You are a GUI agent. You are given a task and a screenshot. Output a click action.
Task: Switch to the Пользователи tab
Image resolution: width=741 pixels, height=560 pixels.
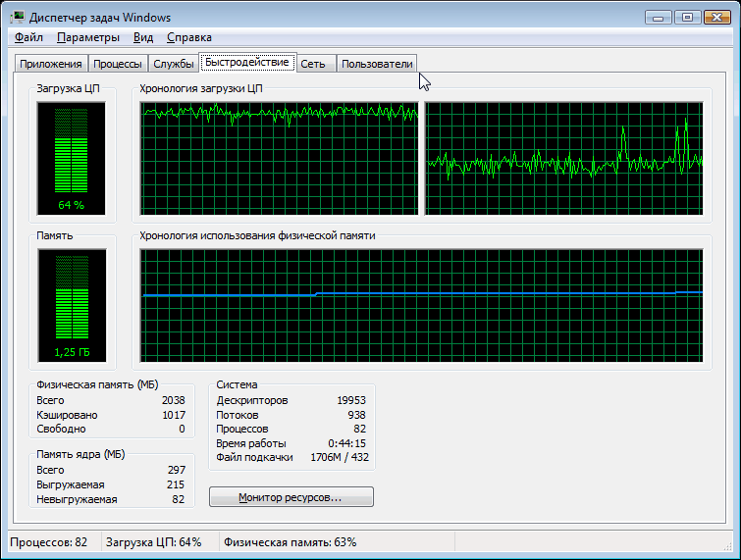[x=377, y=64]
